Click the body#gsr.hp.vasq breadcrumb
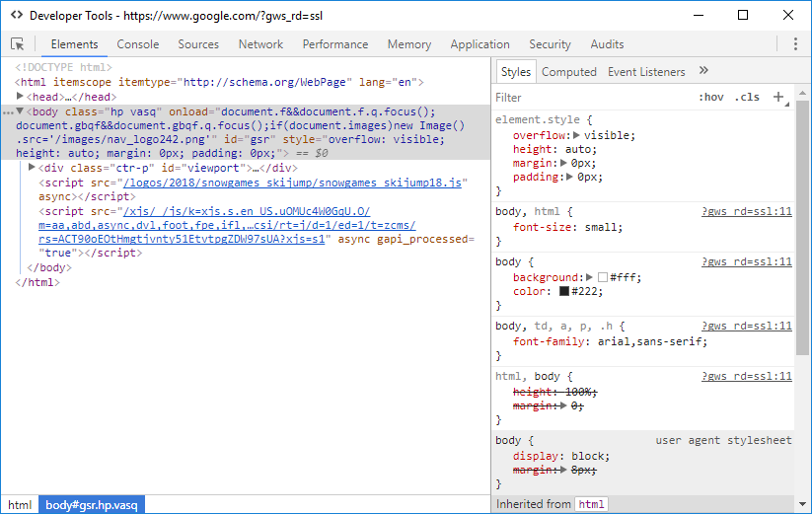Screen dimensions: 812x514 (92, 505)
